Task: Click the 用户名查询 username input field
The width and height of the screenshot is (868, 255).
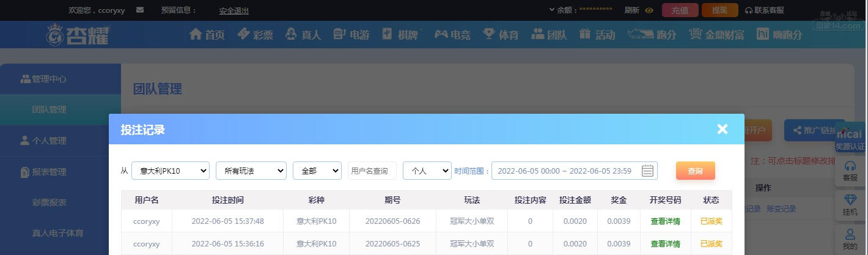Action: coord(372,171)
